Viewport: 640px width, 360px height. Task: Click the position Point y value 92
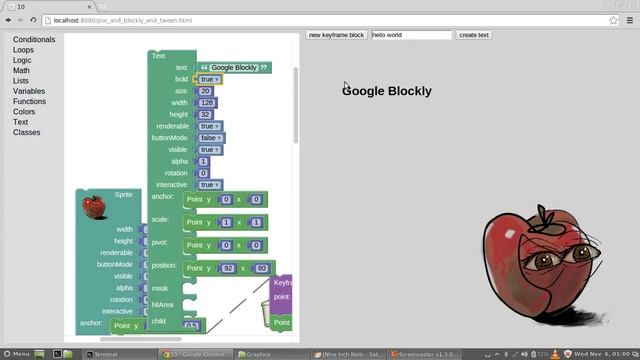(228, 269)
